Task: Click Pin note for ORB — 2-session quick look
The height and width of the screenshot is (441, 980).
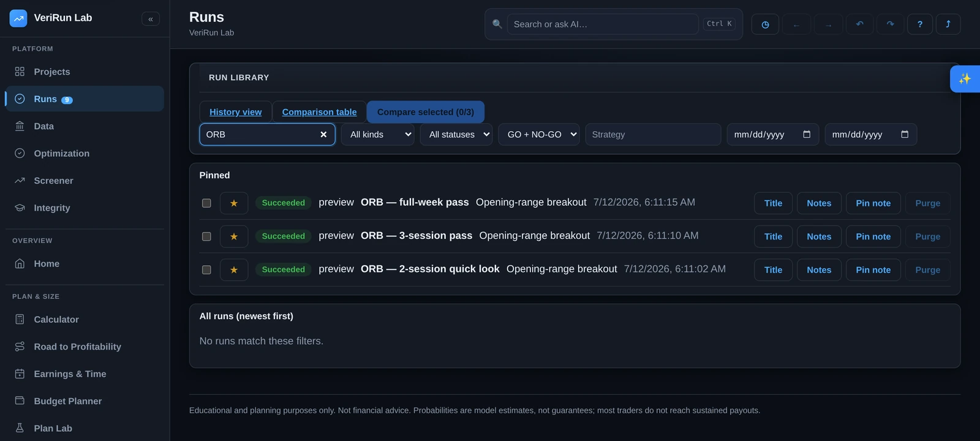Action: (873, 269)
